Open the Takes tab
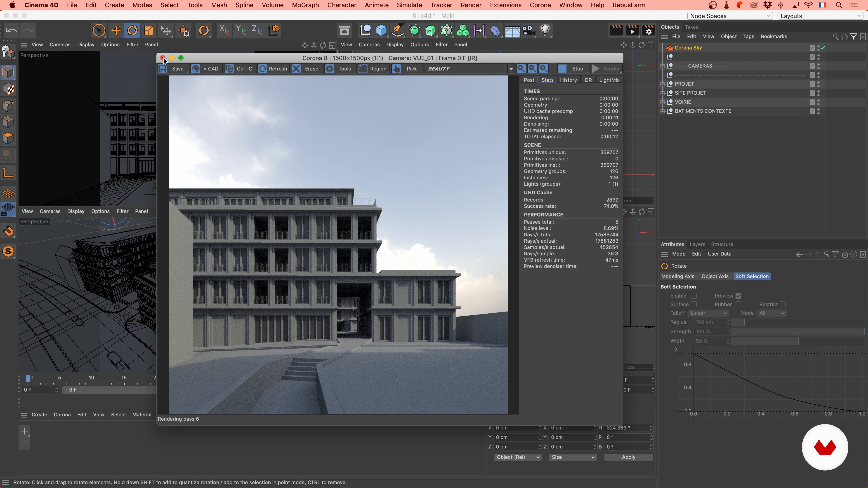Screen dimensions: 868x488 [691, 27]
